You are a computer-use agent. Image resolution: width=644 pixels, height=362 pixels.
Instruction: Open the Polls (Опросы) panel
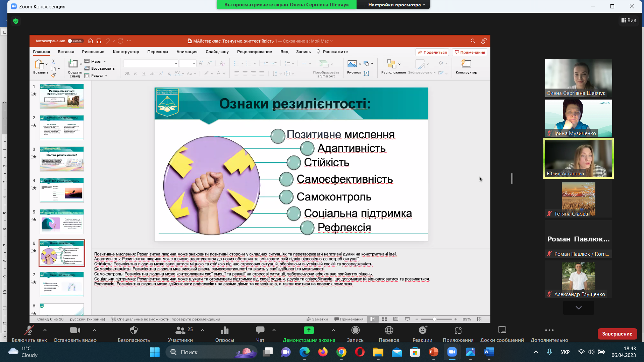point(224,330)
